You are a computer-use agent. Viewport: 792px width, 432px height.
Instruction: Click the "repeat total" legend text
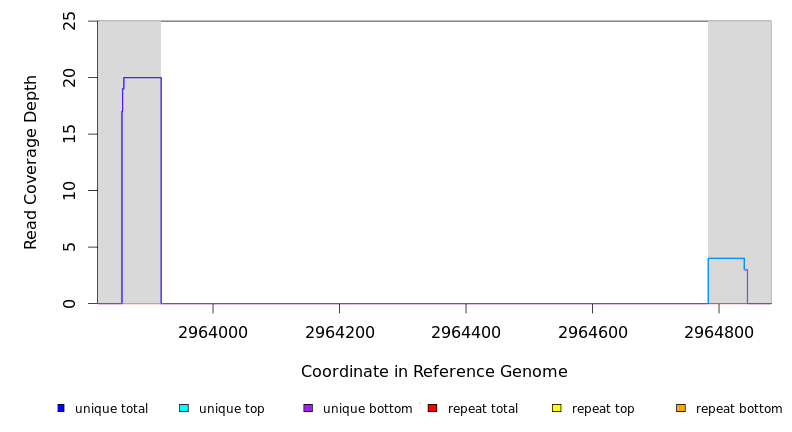click(x=483, y=409)
